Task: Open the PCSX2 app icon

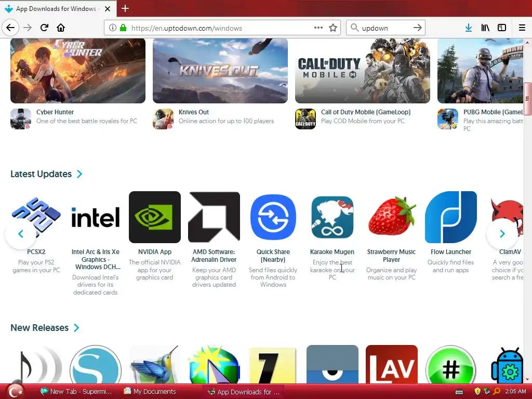Action: tap(36, 217)
